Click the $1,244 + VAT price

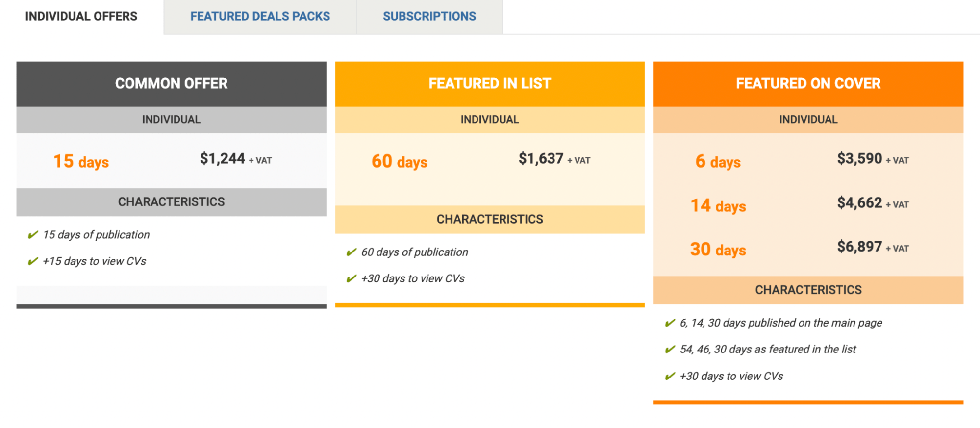click(x=235, y=159)
